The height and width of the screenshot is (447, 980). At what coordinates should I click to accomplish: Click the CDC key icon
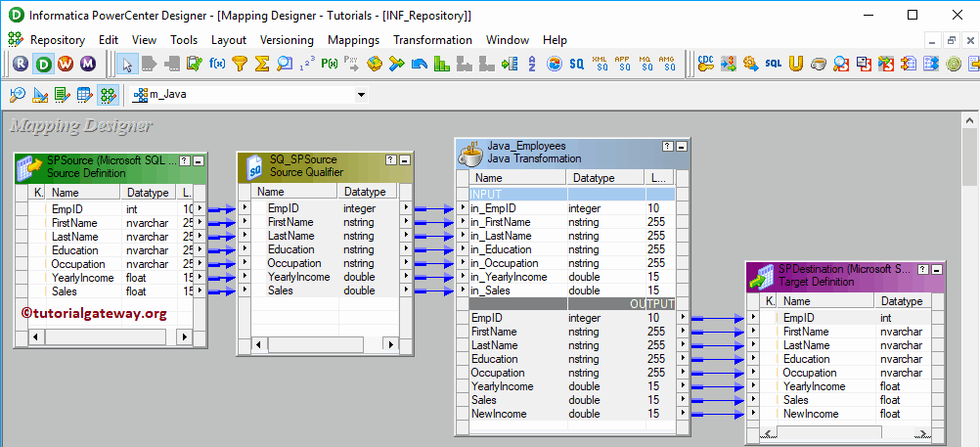705,64
